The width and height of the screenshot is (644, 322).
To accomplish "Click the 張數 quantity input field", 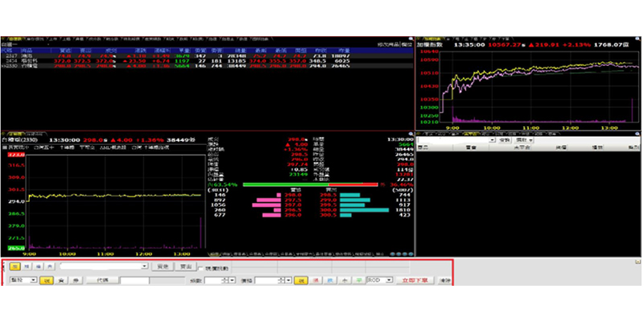I will pyautogui.click(x=213, y=280).
